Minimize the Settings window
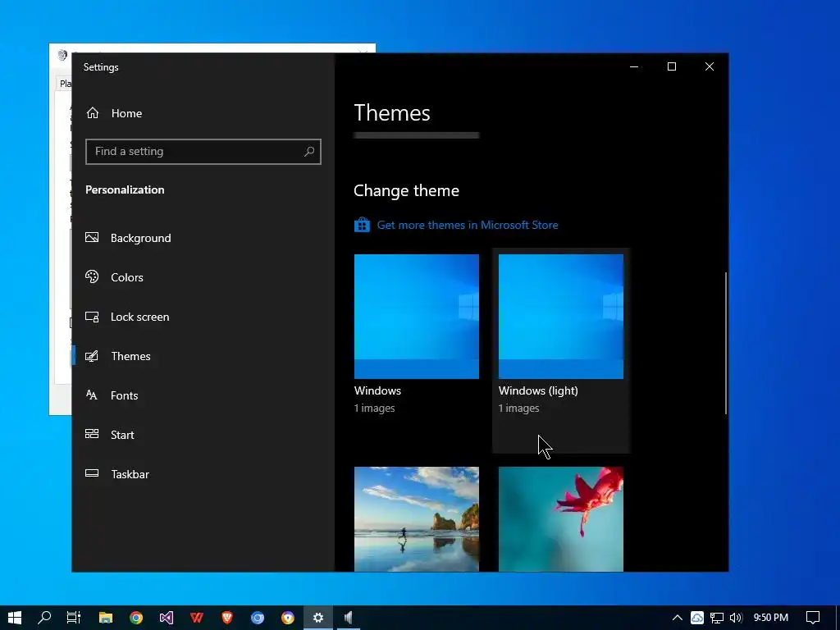This screenshot has height=630, width=840. (x=634, y=66)
